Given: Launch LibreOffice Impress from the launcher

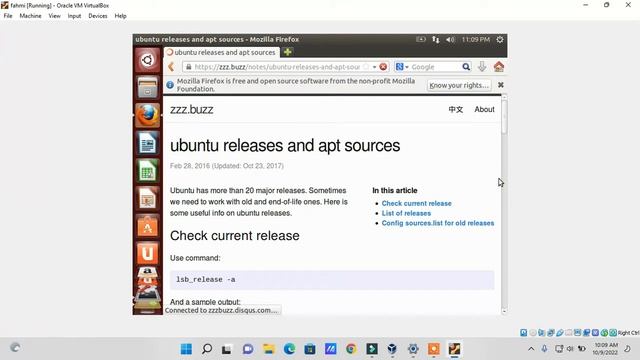Looking at the screenshot, I should pyautogui.click(x=147, y=198).
